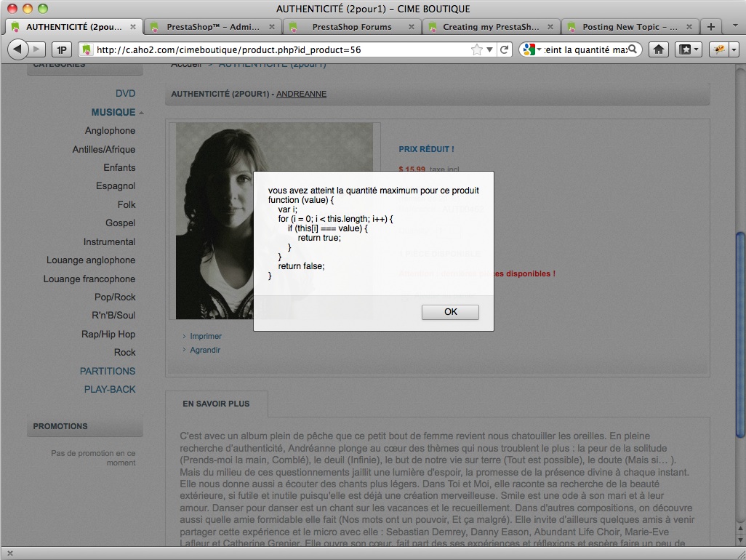Screen dimensions: 746x560
Task: Open the Rock subcategory
Action: click(x=124, y=352)
